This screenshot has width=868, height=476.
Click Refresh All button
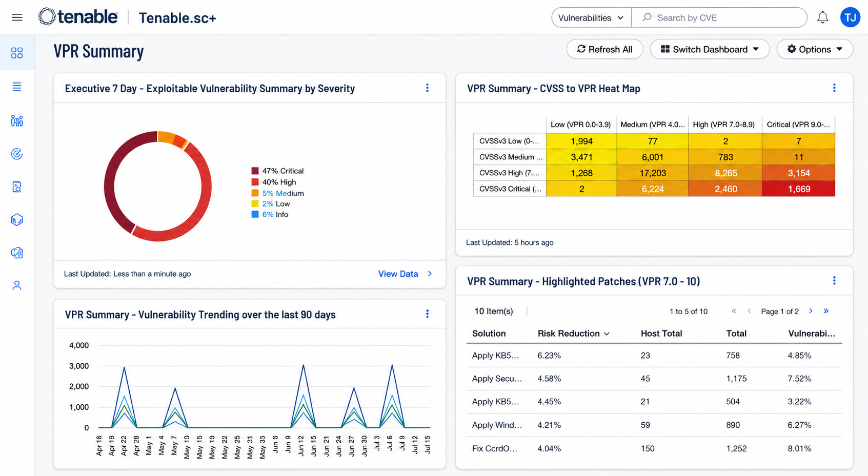604,49
